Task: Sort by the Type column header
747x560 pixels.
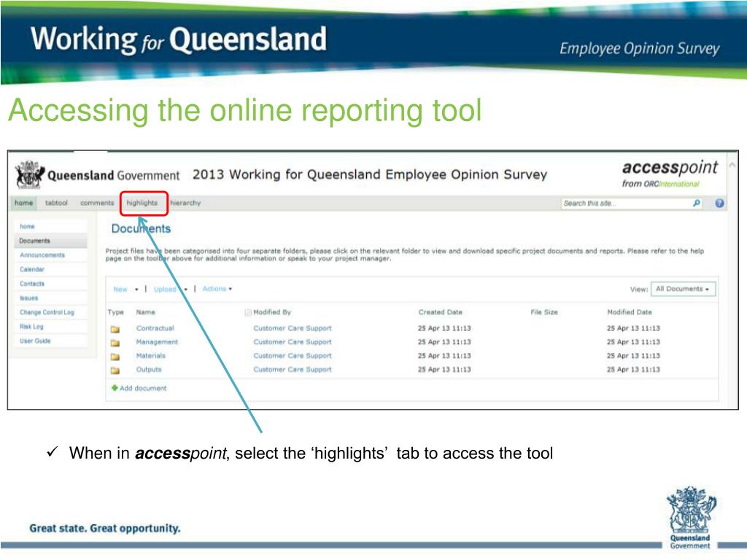Action: pyautogui.click(x=115, y=312)
